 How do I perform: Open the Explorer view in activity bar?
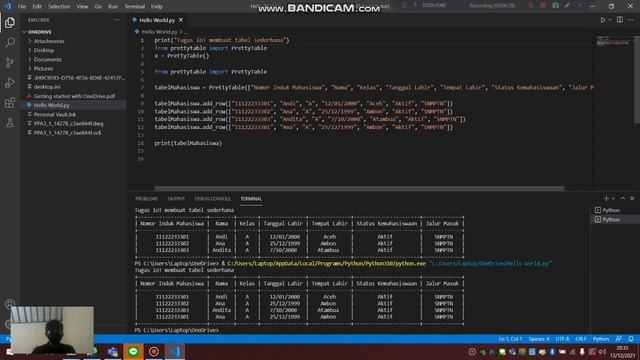[x=10, y=22]
